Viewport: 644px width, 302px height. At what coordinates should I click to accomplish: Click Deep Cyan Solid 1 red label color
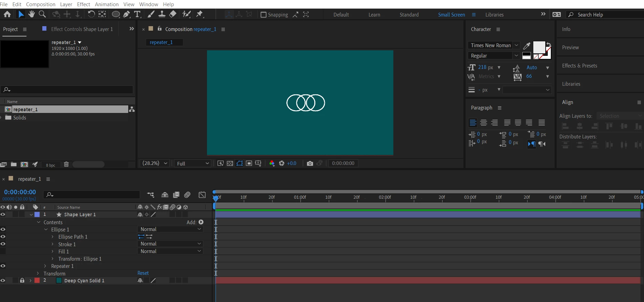[37, 281]
